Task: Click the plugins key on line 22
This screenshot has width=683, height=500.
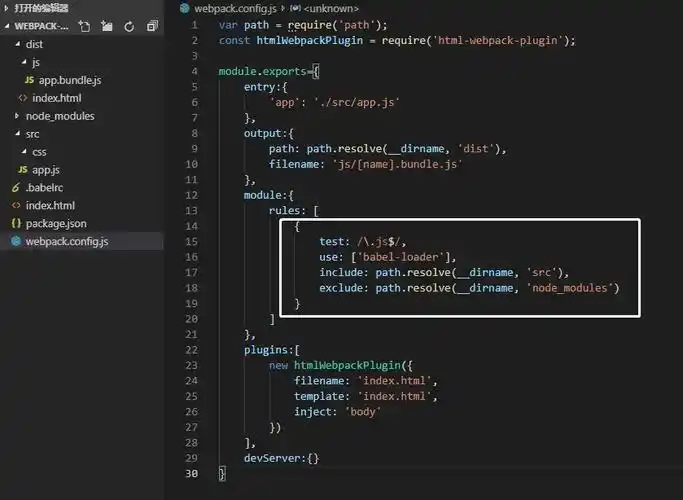Action: tap(266, 350)
